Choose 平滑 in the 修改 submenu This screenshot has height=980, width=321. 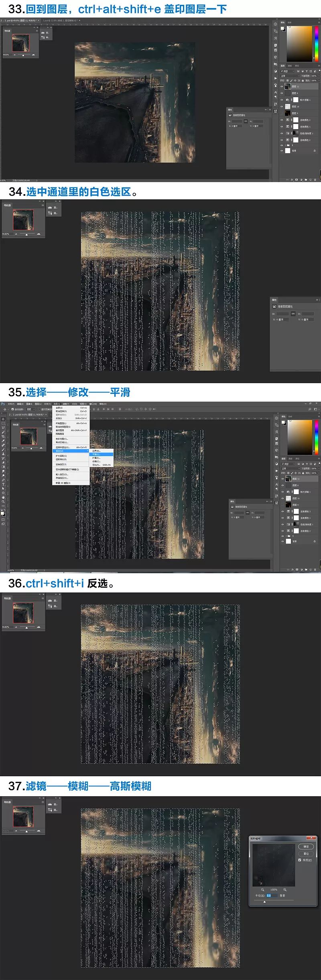(x=96, y=454)
